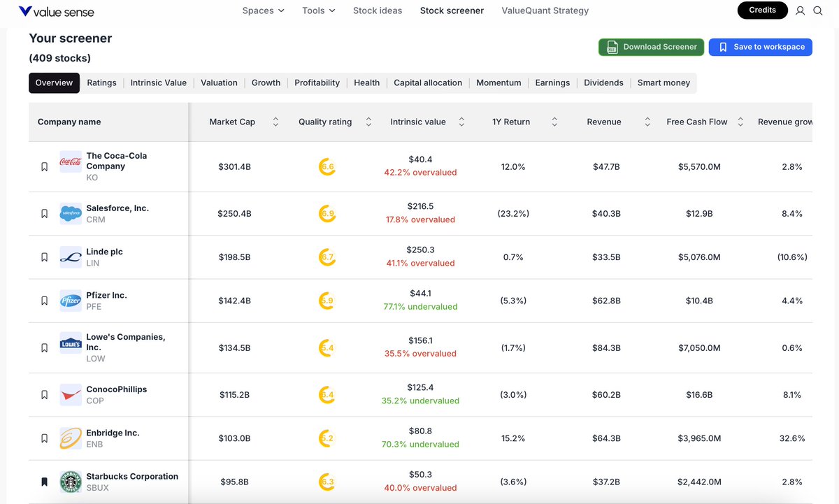839x504 pixels.
Task: Sort by 1Y Return column arrows
Action: (x=554, y=122)
